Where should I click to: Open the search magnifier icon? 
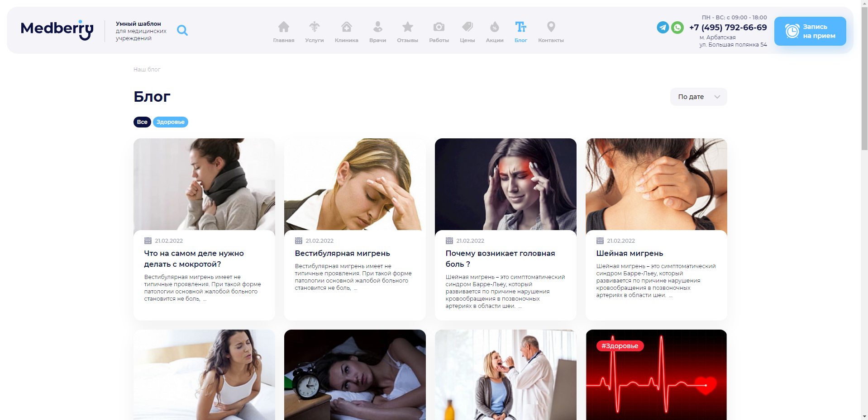(x=182, y=30)
